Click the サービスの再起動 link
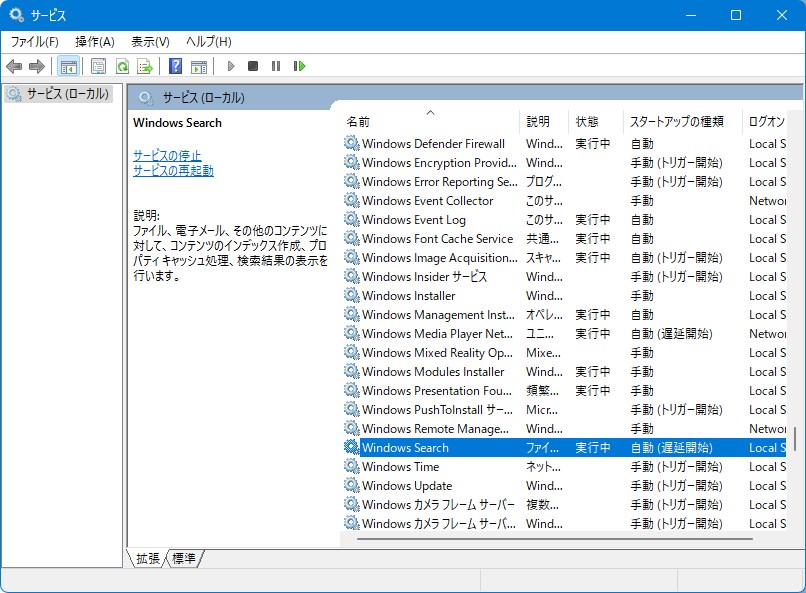This screenshot has height=593, width=806. click(173, 170)
